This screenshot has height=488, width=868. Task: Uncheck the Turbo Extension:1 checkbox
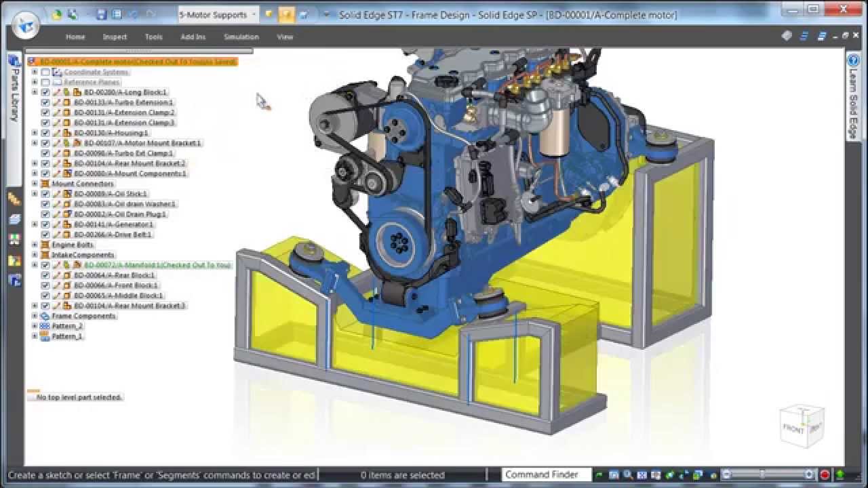click(45, 102)
